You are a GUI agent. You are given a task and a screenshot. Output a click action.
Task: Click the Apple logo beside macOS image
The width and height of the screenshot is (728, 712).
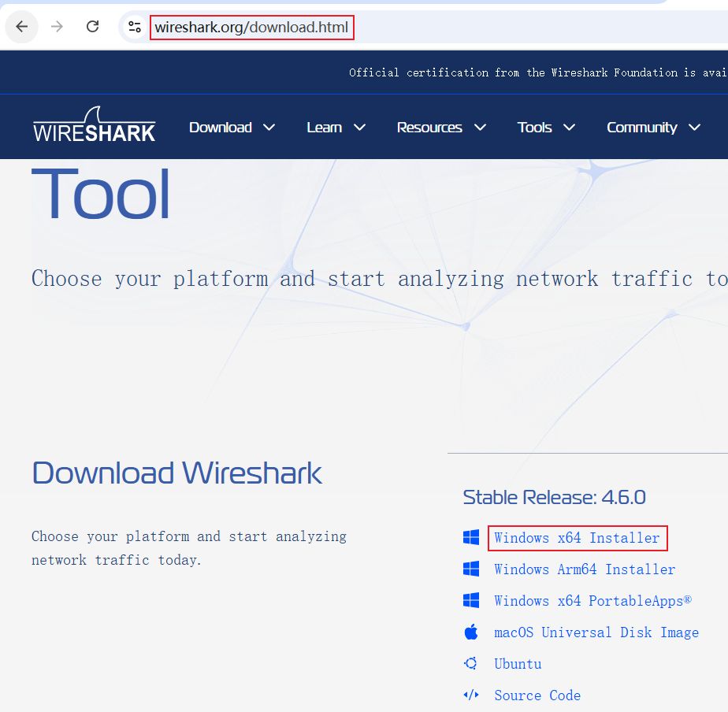pos(471,632)
